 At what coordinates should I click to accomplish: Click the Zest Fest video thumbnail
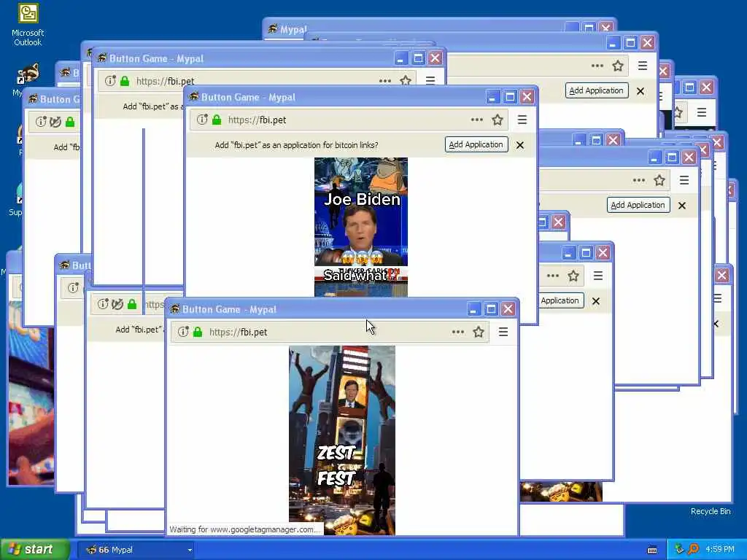click(x=342, y=440)
